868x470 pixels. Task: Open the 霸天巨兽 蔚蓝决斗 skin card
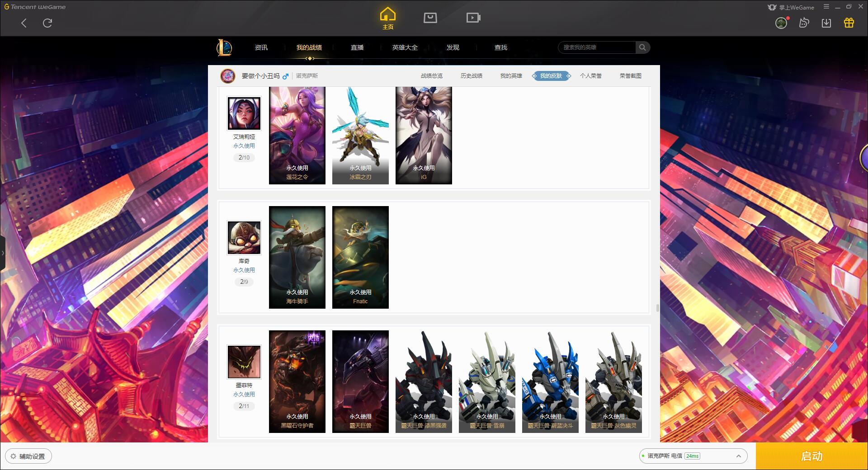(x=550, y=381)
